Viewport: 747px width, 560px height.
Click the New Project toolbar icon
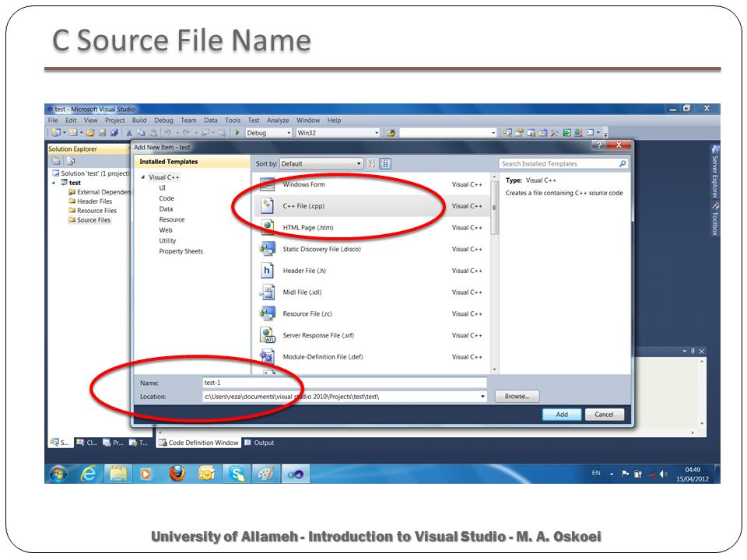[x=56, y=133]
